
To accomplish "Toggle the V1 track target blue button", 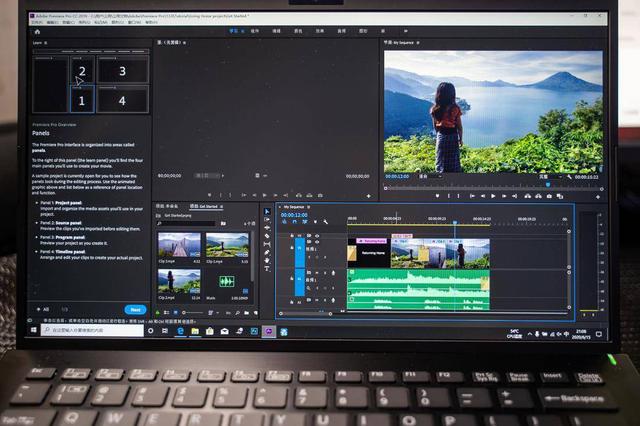I will click(300, 253).
